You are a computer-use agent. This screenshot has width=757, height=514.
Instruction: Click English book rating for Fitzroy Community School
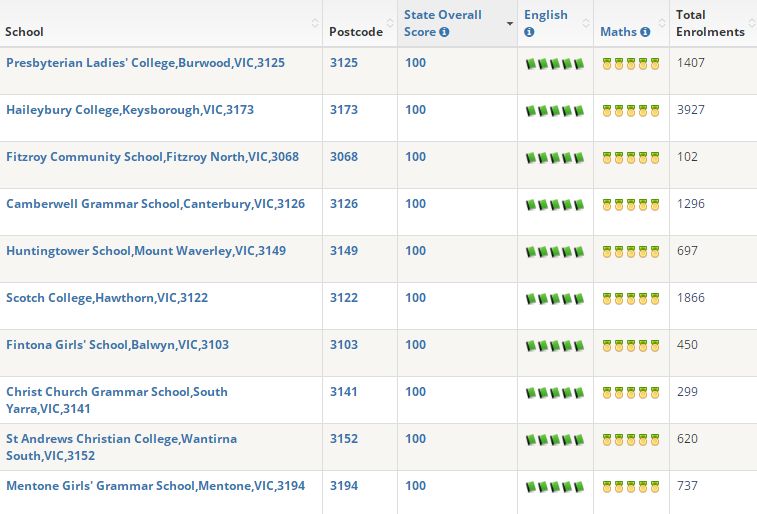555,158
